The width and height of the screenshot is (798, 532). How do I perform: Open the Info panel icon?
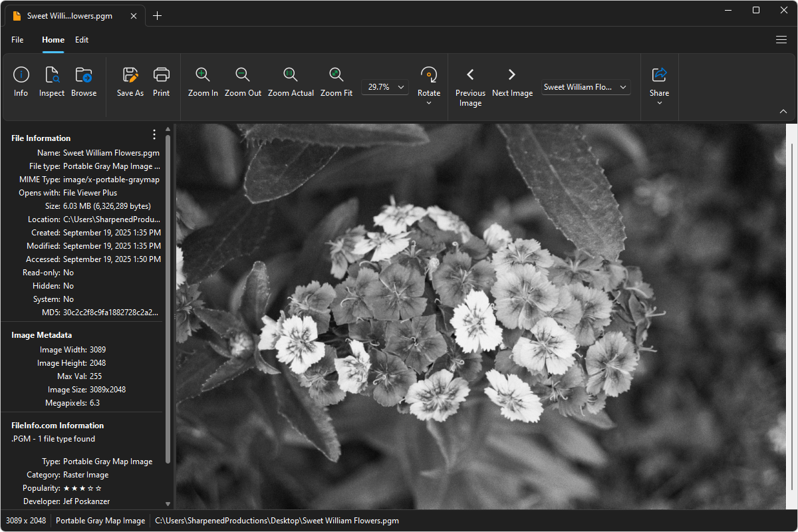pos(21,75)
